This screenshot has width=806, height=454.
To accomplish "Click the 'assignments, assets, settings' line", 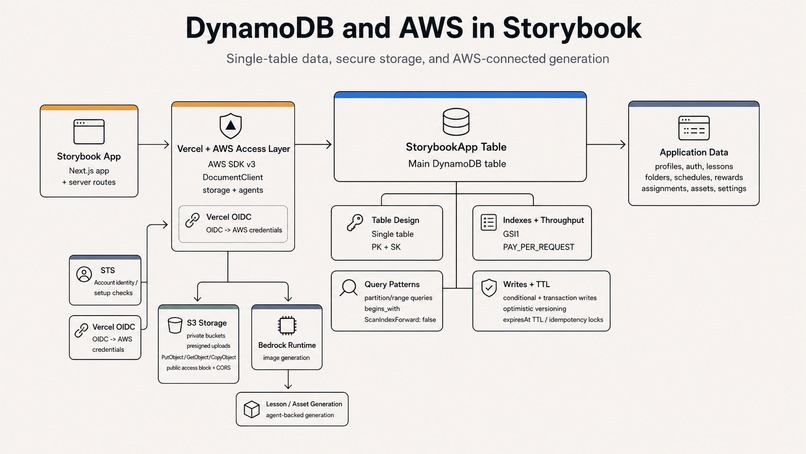I will tap(693, 189).
